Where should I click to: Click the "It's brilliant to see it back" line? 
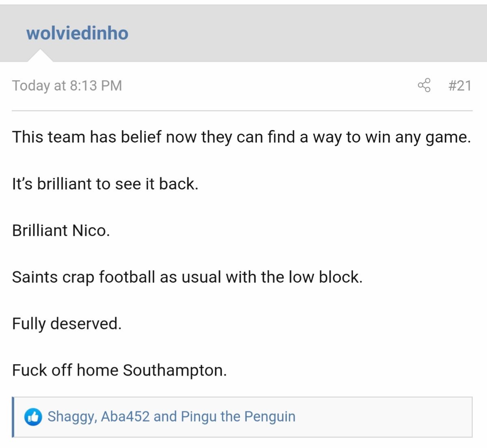(105, 184)
